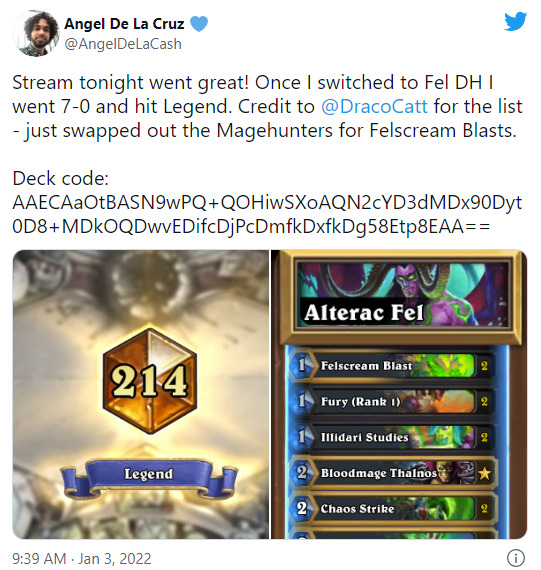Image resolution: width=541 pixels, height=570 pixels.
Task: Open the Alterac Fel deck list image
Action: click(399, 394)
